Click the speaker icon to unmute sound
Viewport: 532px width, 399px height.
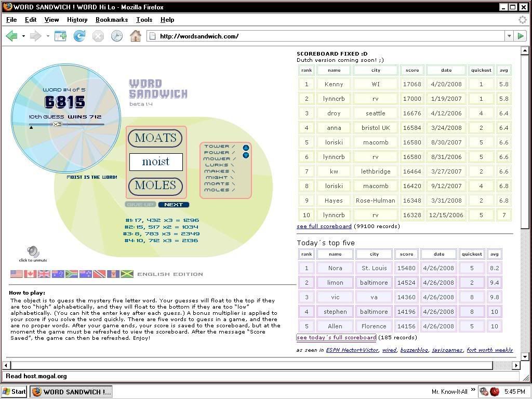click(x=33, y=252)
